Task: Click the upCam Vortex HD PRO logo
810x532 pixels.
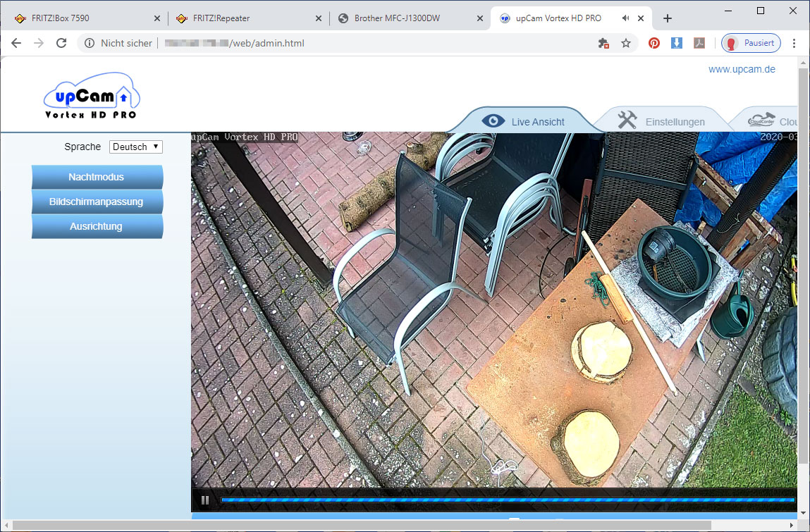Action: 92,96
